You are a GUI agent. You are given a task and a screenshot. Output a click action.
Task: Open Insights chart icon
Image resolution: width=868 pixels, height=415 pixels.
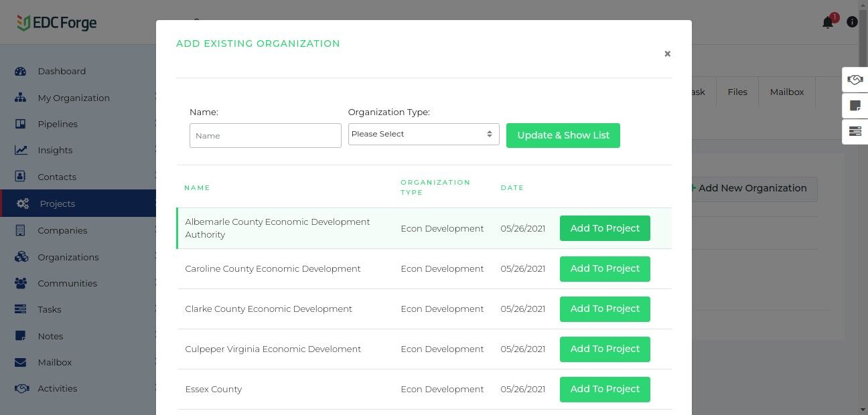coord(20,151)
